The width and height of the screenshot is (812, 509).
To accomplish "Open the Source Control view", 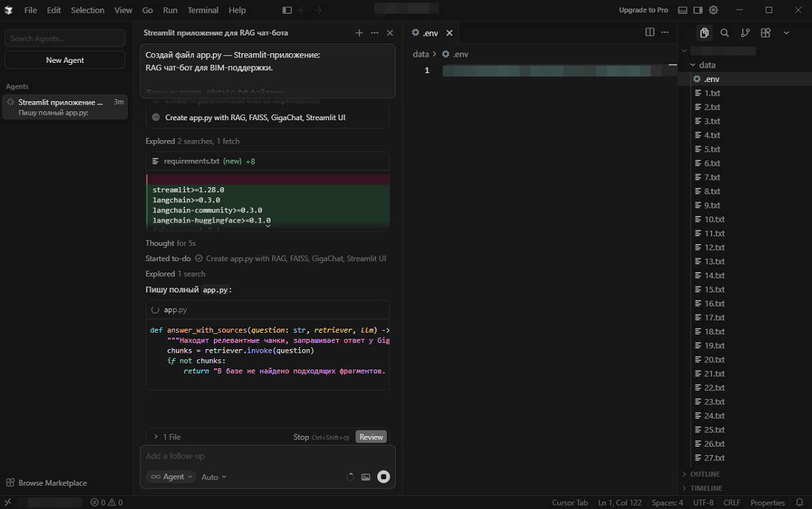I will click(x=745, y=32).
